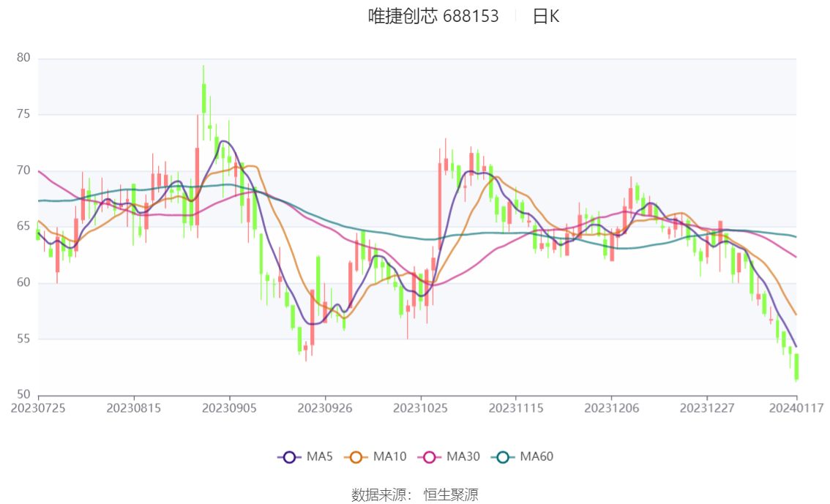Click y-axis value 75

tap(23, 114)
